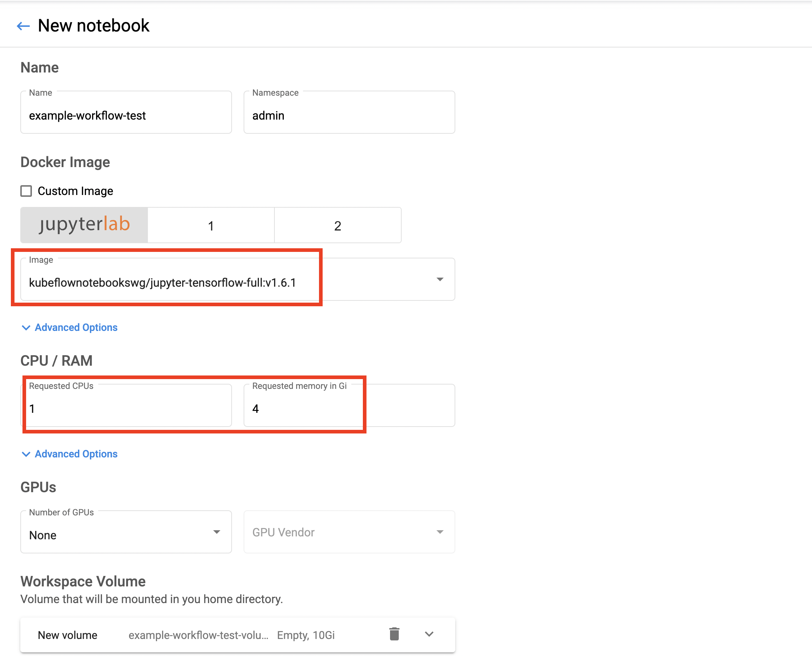
Task: Expand the New volume panel chevron
Action: click(429, 634)
